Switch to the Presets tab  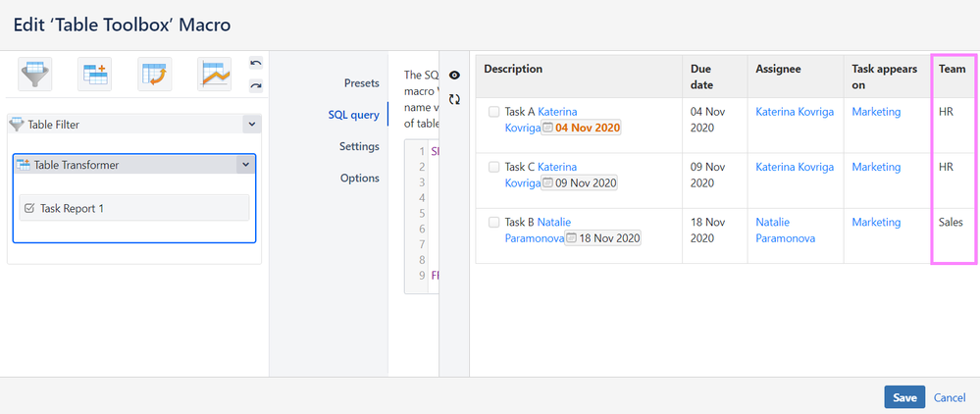361,83
